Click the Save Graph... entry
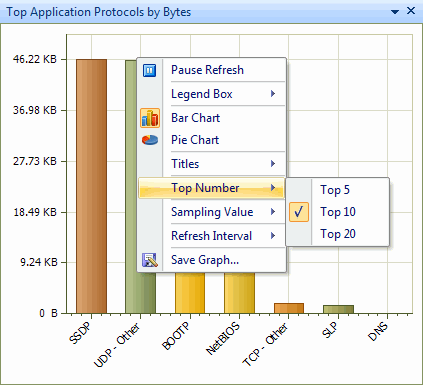 pos(211,260)
